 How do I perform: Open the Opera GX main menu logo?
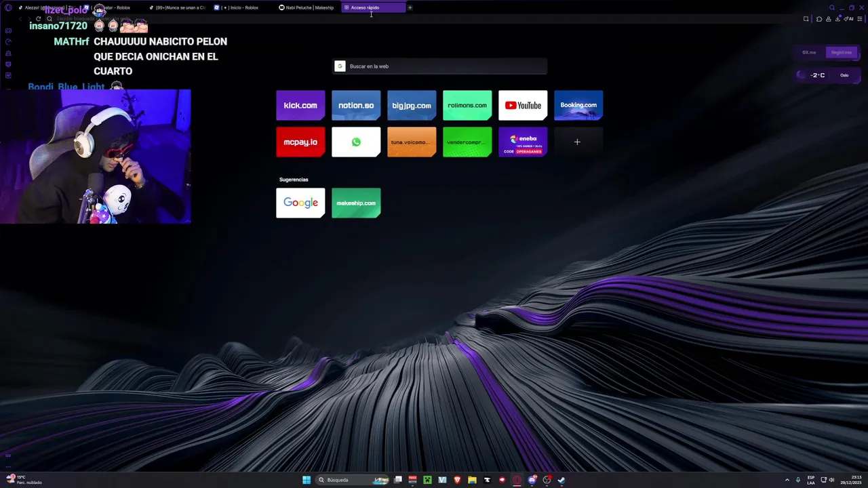tap(8, 7)
